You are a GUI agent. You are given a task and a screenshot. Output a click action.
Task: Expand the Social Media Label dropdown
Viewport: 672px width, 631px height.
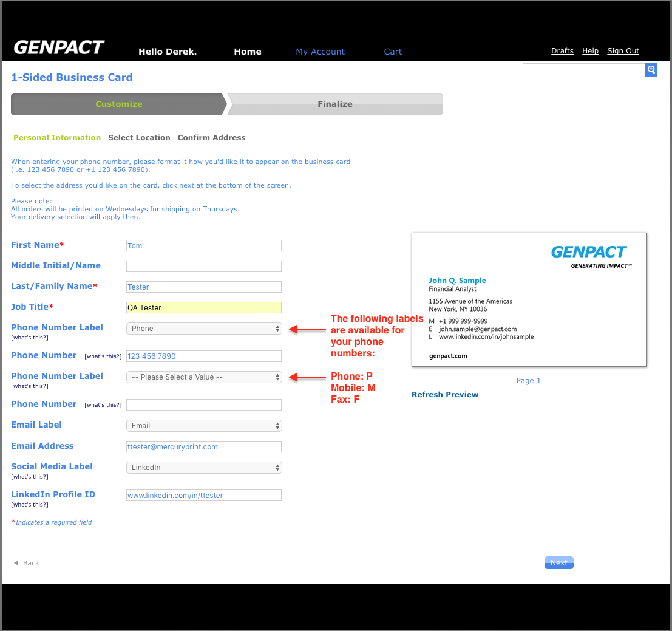click(x=204, y=468)
